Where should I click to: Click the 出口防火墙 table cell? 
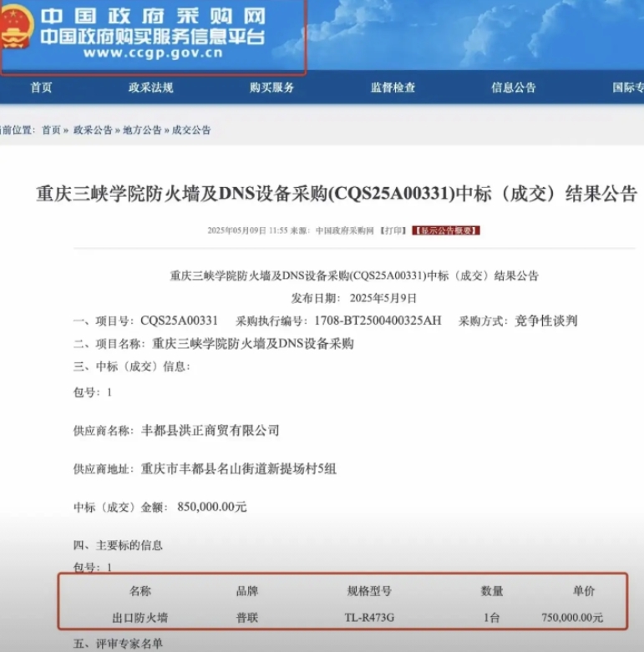[140, 618]
